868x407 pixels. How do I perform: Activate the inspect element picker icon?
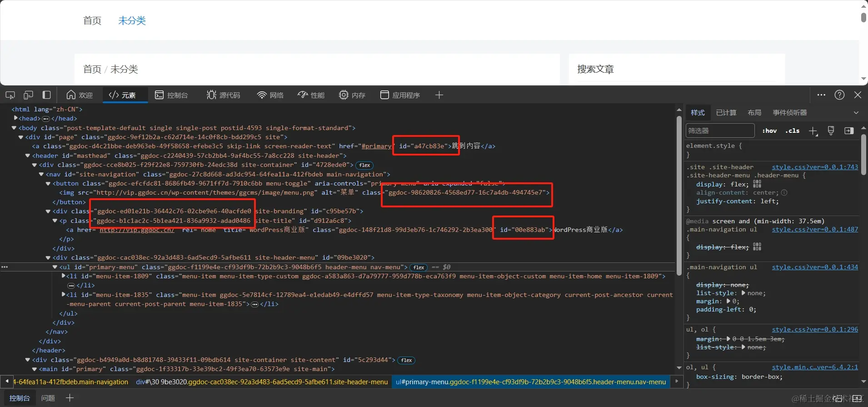pos(10,95)
